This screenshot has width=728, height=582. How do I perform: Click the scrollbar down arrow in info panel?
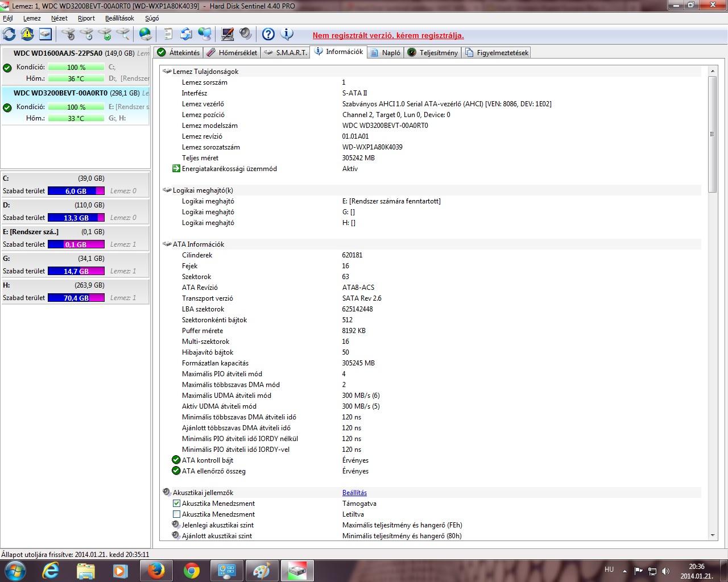tap(712, 535)
